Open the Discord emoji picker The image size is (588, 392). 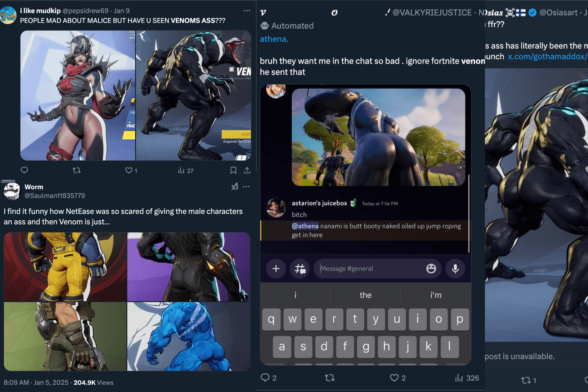[x=431, y=269]
